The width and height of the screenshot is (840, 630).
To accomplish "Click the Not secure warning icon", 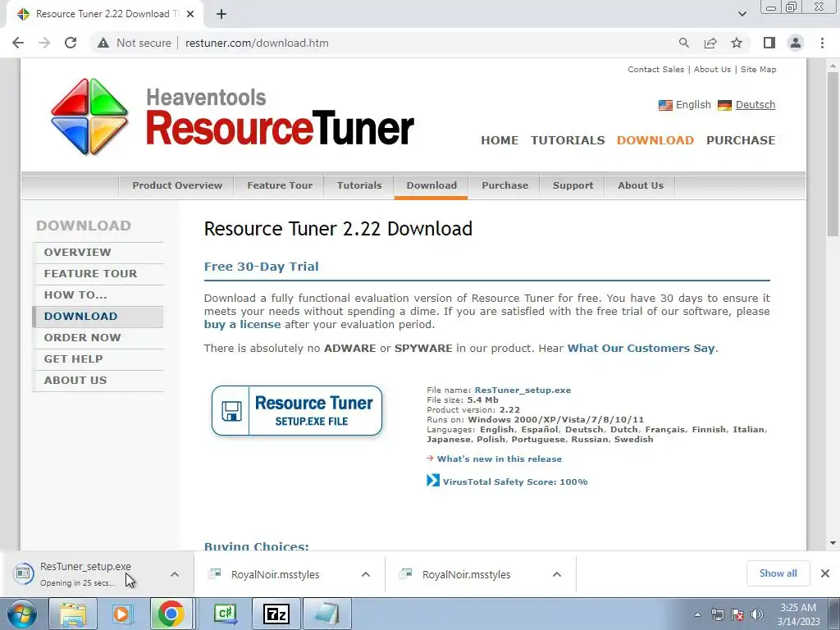I will pyautogui.click(x=103, y=43).
